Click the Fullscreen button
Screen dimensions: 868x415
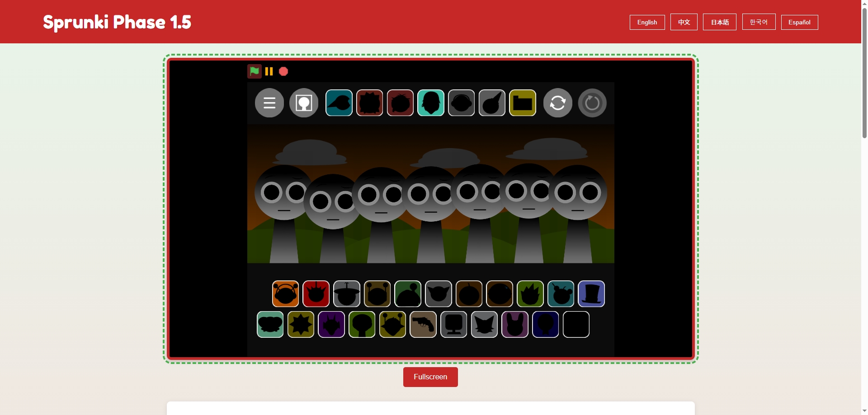click(x=430, y=377)
